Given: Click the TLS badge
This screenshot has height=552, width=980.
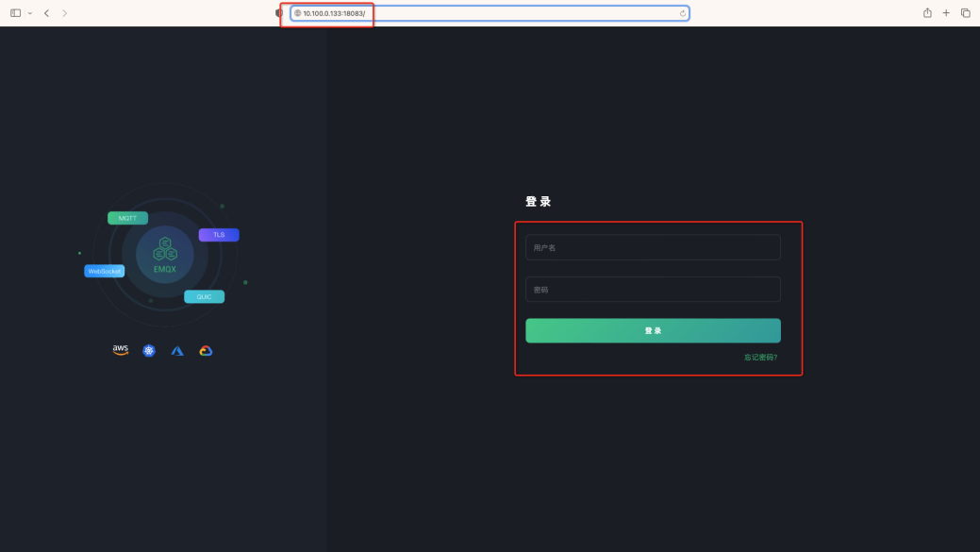Looking at the screenshot, I should pyautogui.click(x=218, y=235).
